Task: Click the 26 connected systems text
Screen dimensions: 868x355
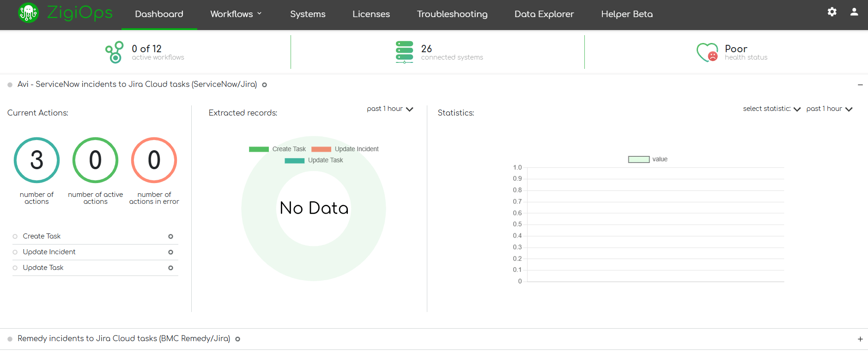Action: (x=452, y=52)
